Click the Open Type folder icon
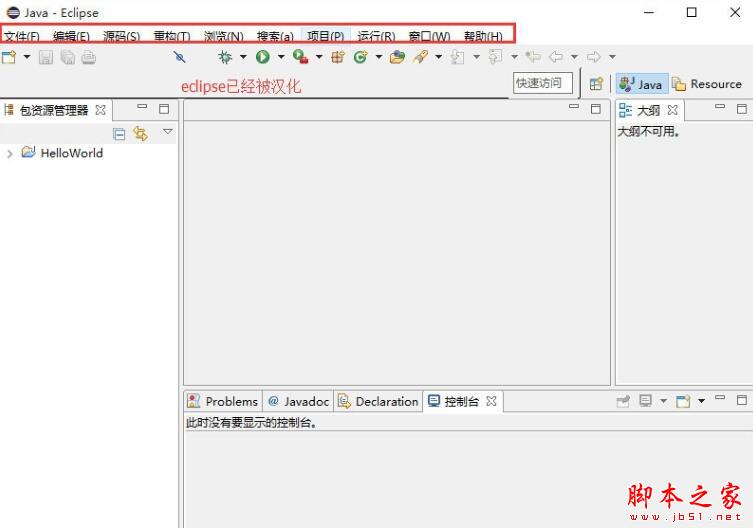The height and width of the screenshot is (528, 753). [x=398, y=57]
